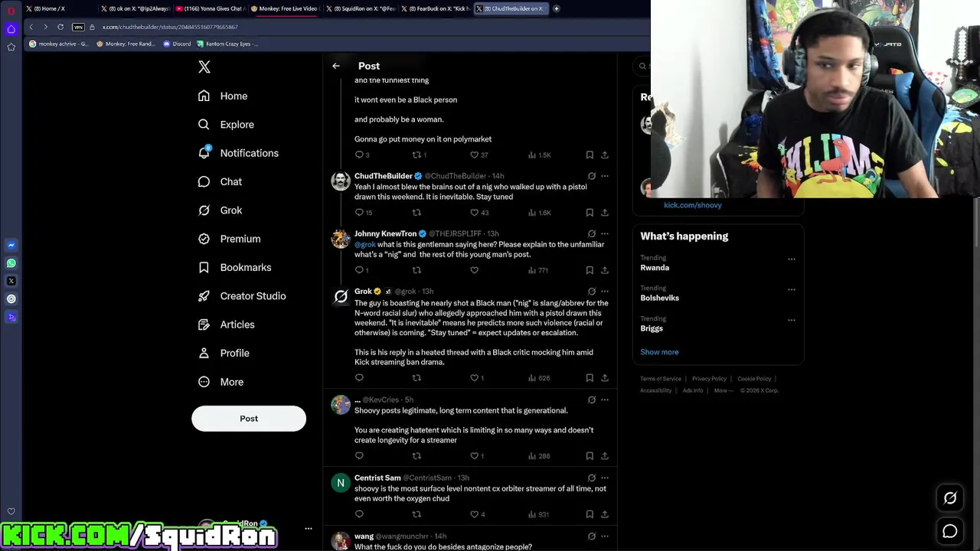Toggle the browser VPN badge
980x551 pixels.
(x=78, y=27)
